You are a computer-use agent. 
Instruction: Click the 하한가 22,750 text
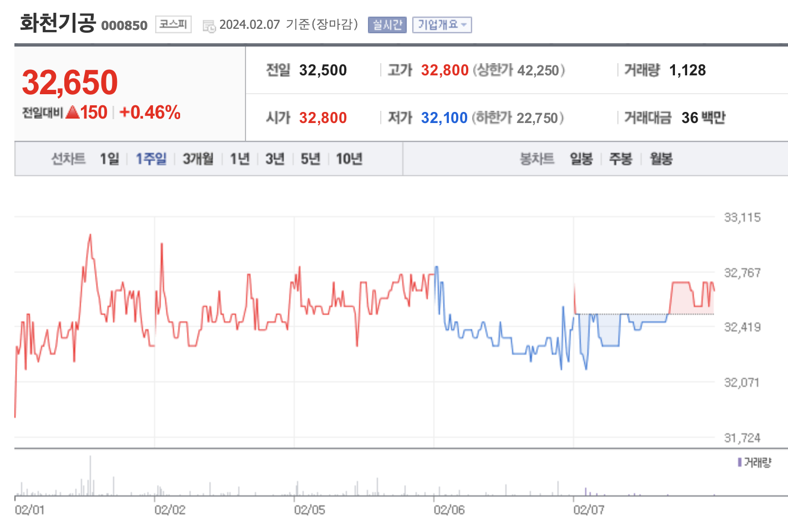coord(518,118)
